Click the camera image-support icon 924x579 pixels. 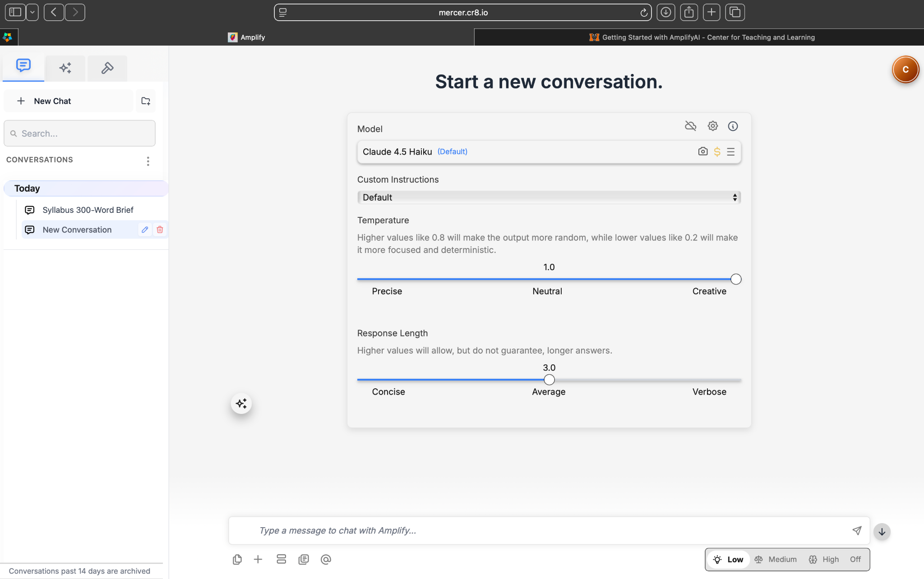pyautogui.click(x=703, y=152)
